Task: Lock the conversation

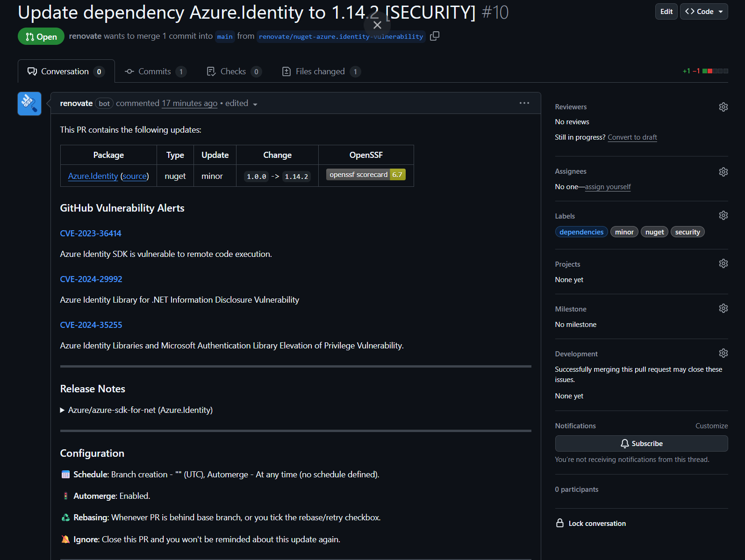Action: click(x=591, y=523)
